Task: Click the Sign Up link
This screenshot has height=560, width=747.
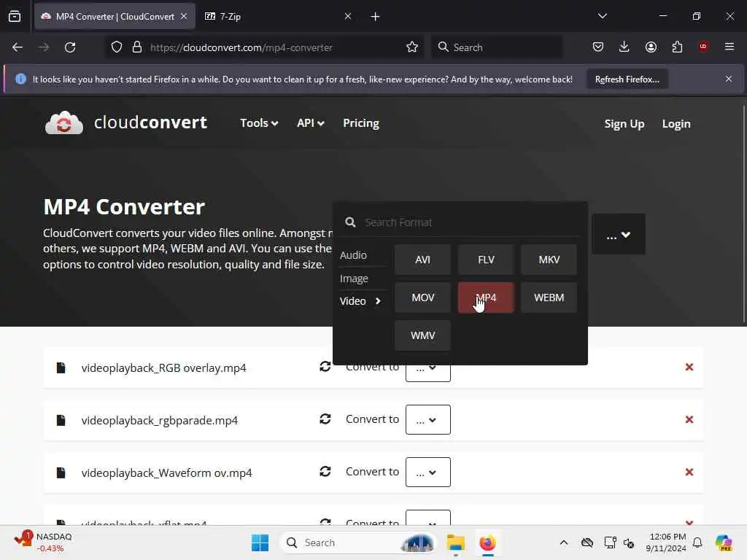Action: [x=624, y=124]
